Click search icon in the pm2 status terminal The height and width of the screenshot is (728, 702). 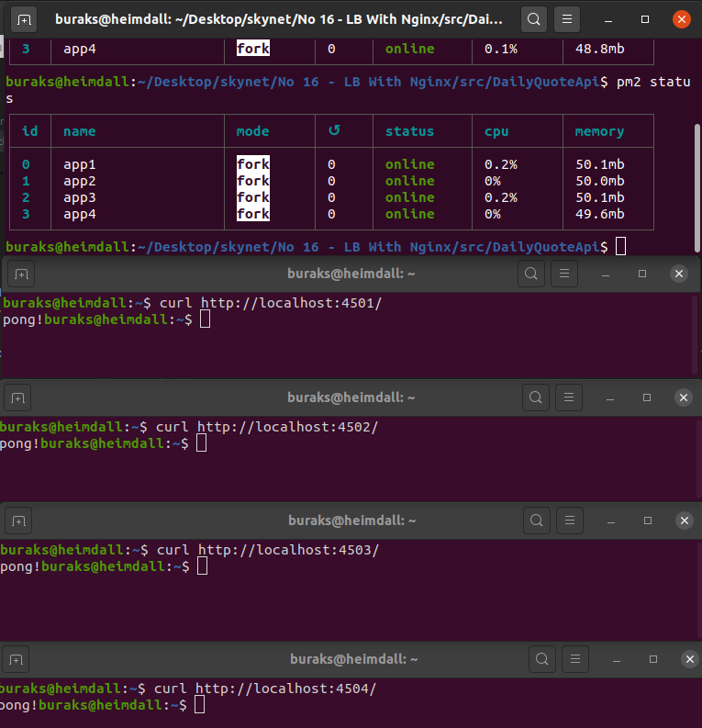point(533,18)
